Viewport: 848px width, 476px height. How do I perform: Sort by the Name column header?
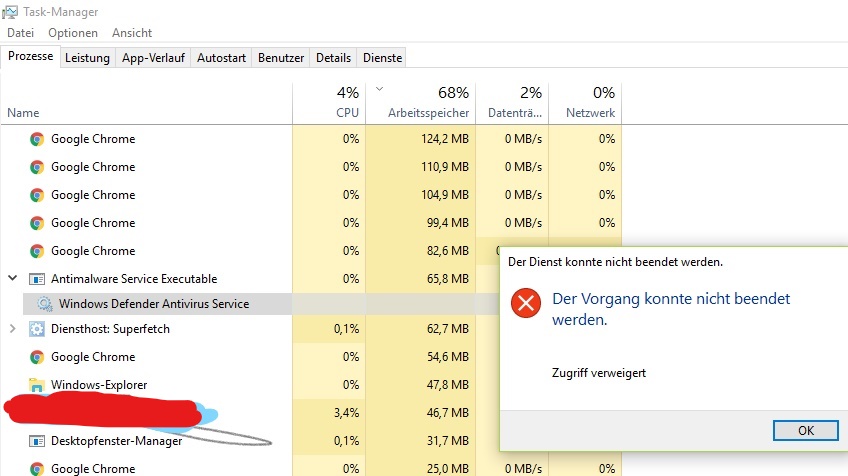(146, 104)
